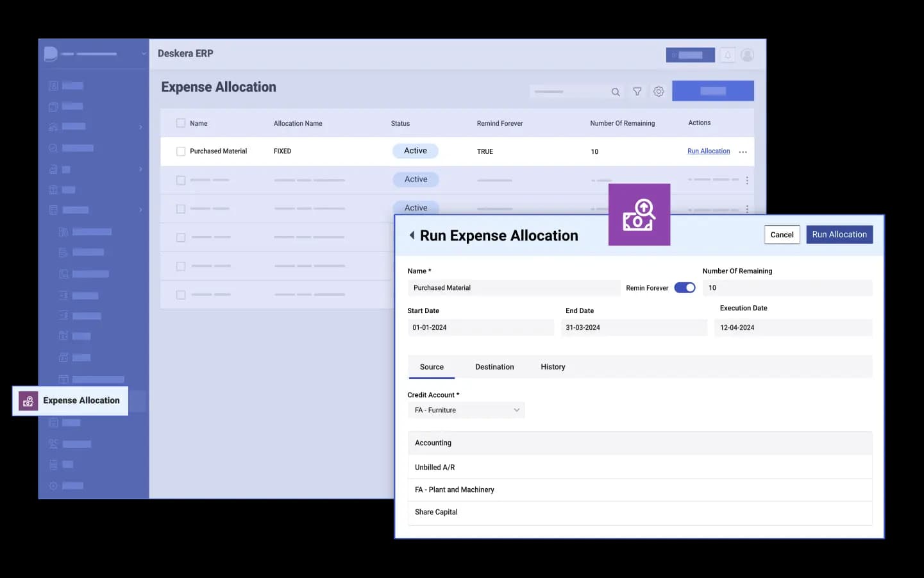Click the Actions column header
This screenshot has height=578, width=924.
700,123
